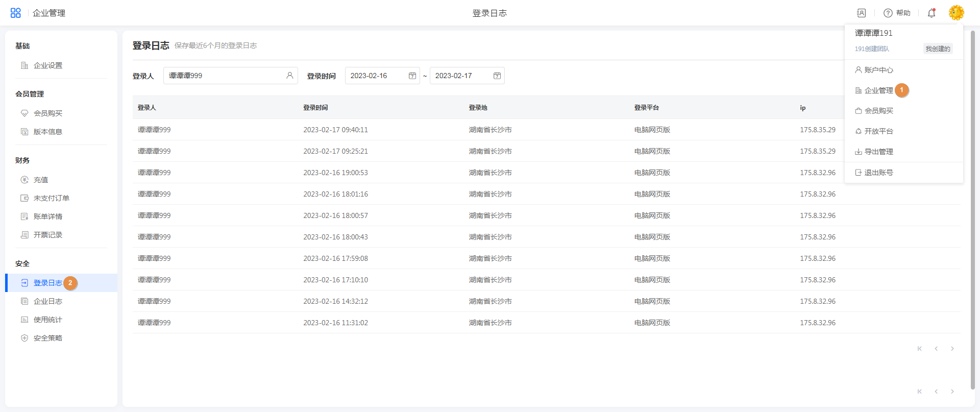Choose 退出账号 to log out
This screenshot has width=980, height=412.
point(878,173)
